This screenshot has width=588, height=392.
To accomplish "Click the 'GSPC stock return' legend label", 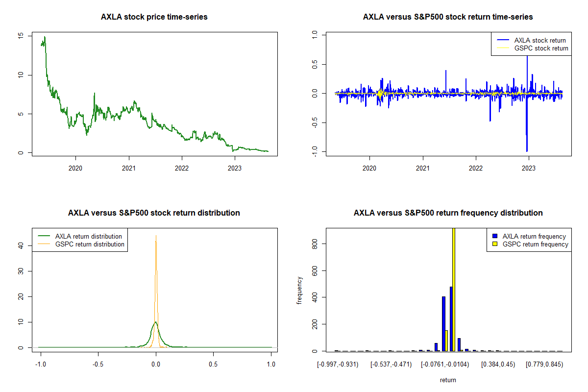I will (541, 48).
